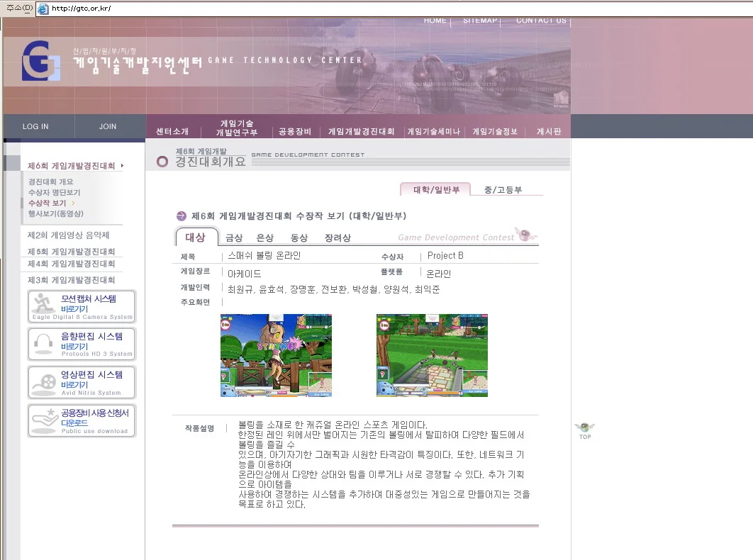Click the Internet Explorer page icon in address bar
Image resolution: width=753 pixels, height=560 pixels.
pos(43,9)
